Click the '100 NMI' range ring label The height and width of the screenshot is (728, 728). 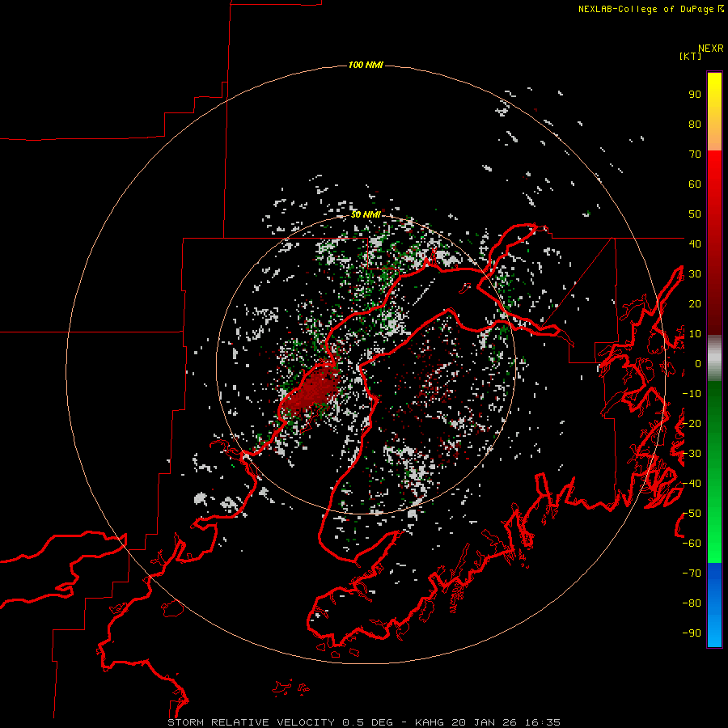[x=366, y=65]
